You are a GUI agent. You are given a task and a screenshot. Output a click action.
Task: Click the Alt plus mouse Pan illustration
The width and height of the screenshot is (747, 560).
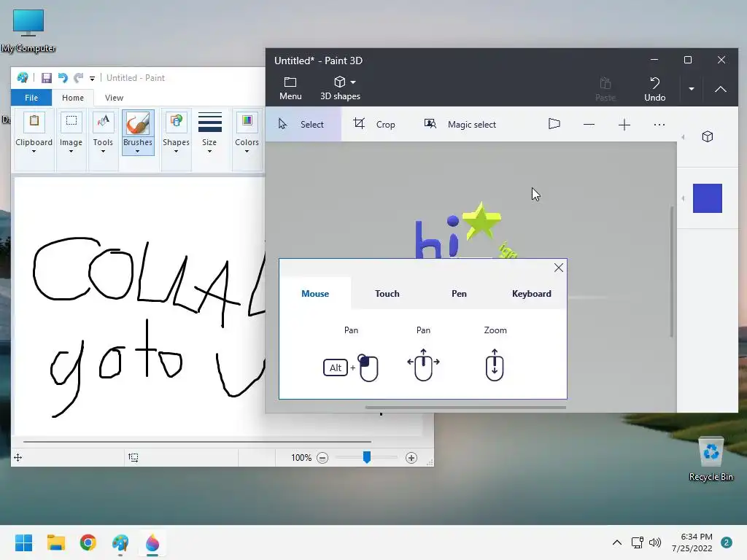pyautogui.click(x=351, y=367)
